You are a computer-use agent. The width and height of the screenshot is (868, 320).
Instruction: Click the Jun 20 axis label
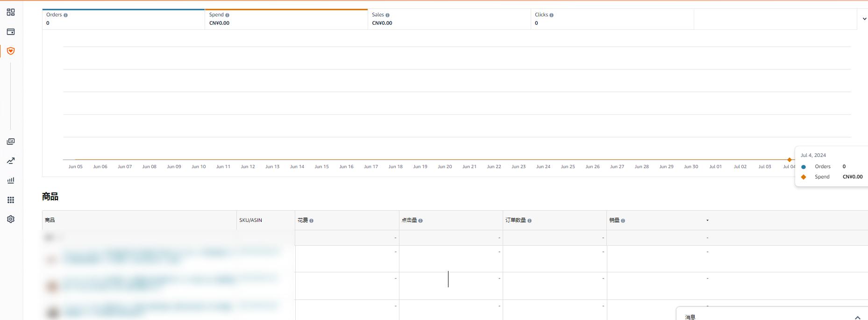point(445,167)
